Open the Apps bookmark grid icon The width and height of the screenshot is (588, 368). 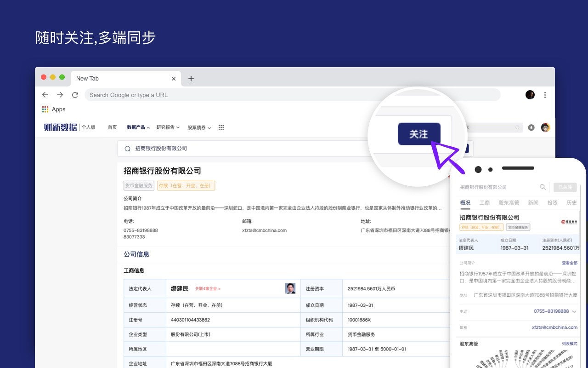point(45,109)
